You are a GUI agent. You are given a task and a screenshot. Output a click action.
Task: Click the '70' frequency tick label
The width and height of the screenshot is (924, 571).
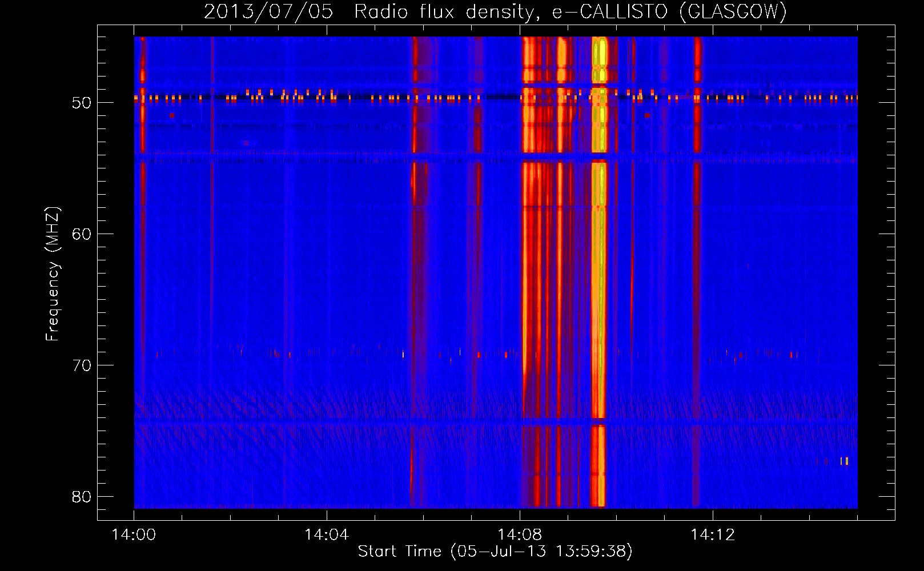point(82,365)
